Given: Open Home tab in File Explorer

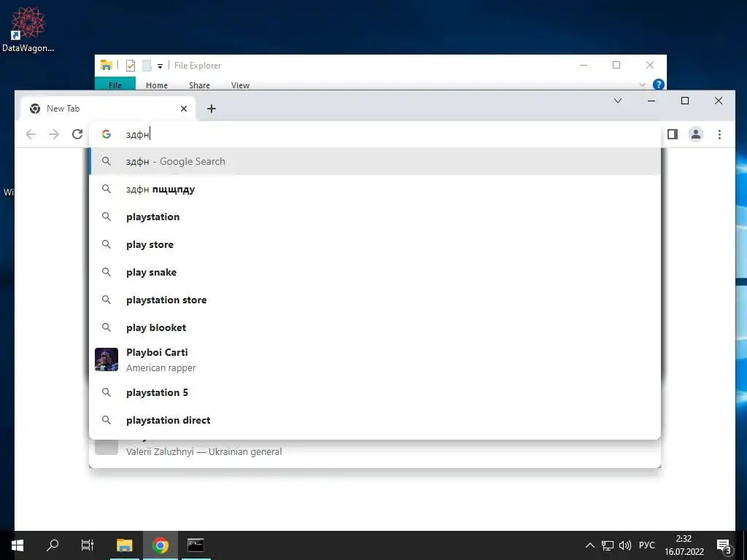Looking at the screenshot, I should coord(157,85).
